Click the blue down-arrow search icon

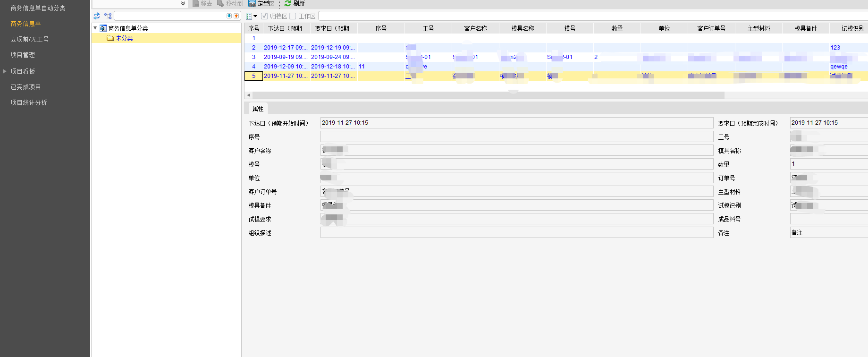[229, 16]
